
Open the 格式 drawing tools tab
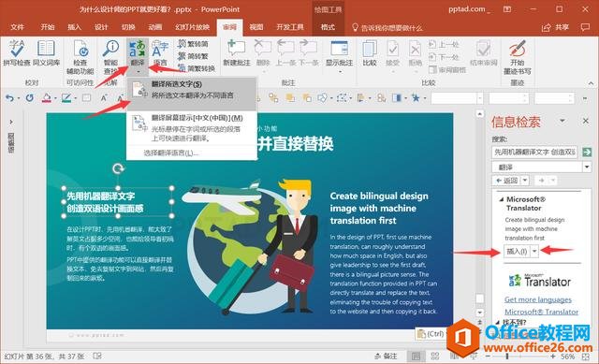(x=328, y=27)
